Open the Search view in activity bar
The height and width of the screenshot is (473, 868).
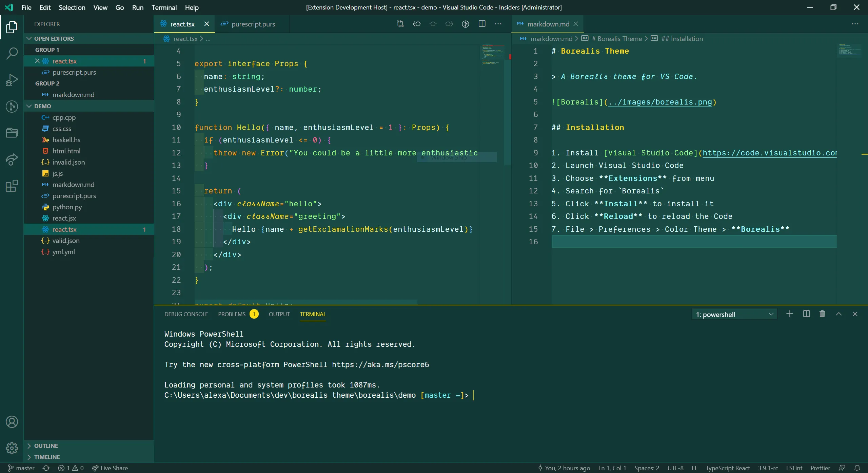pyautogui.click(x=12, y=54)
